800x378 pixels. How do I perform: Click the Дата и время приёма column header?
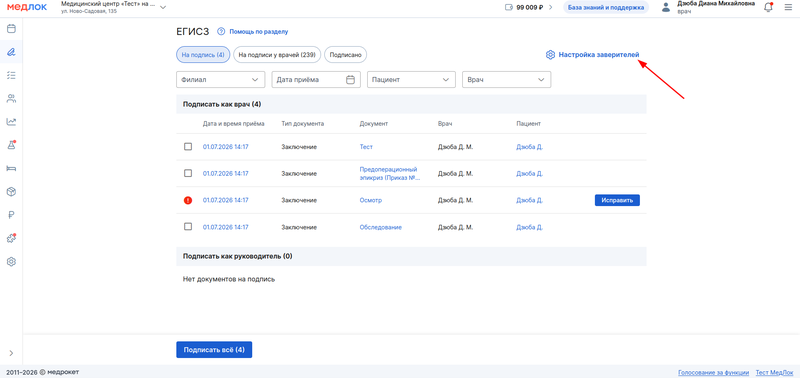[x=233, y=123]
